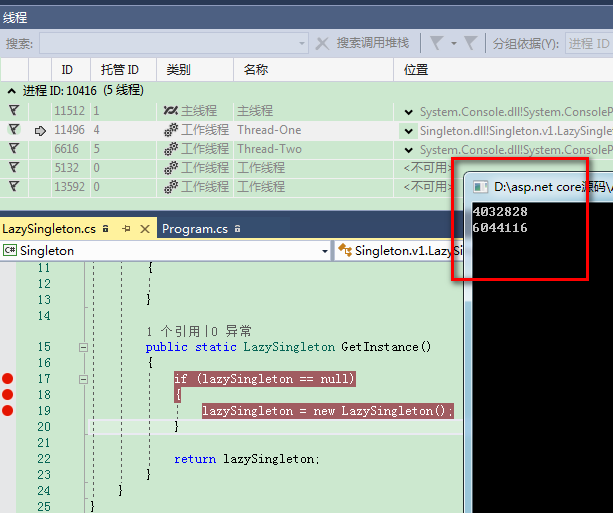Viewport: 613px width, 513px height.
Task: Click the 搜索调用堆栈 button
Action: coord(373,43)
